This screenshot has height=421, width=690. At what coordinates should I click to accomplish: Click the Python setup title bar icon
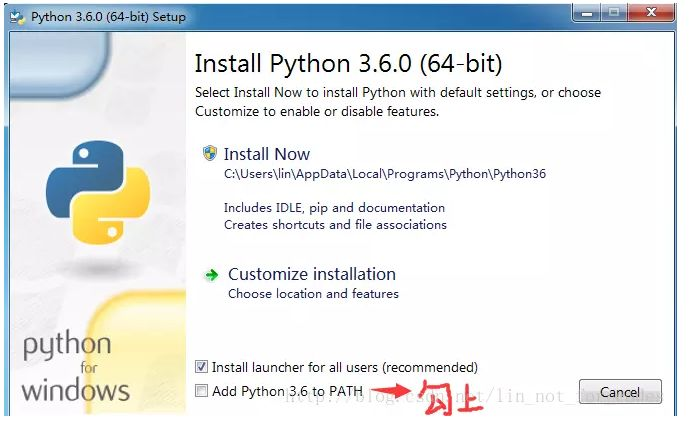[x=18, y=17]
